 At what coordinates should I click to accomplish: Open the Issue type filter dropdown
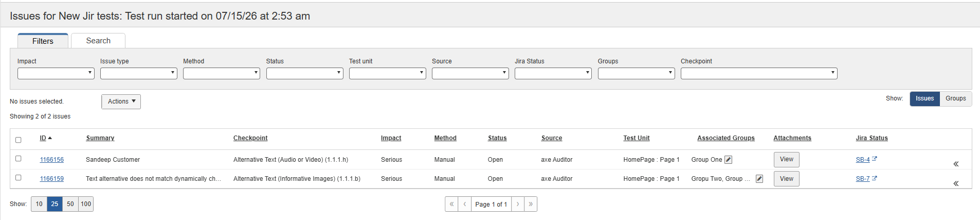[x=139, y=73]
